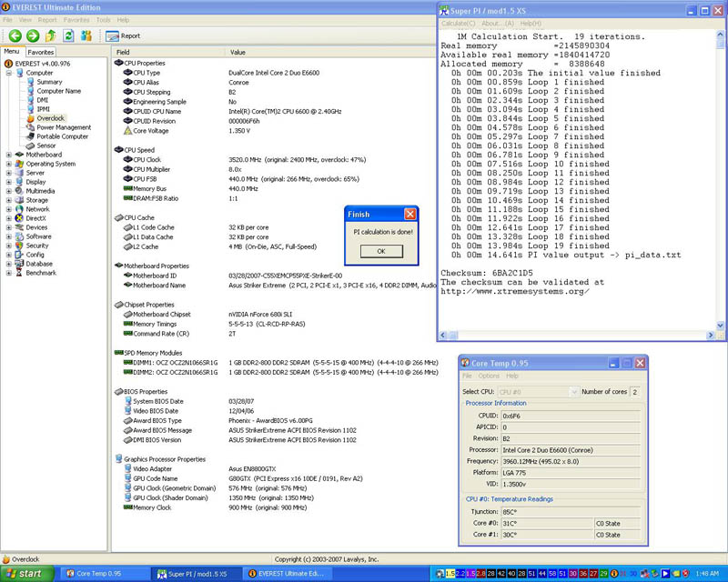Select the Summary tree item
The width and height of the screenshot is (728, 582).
pos(49,82)
